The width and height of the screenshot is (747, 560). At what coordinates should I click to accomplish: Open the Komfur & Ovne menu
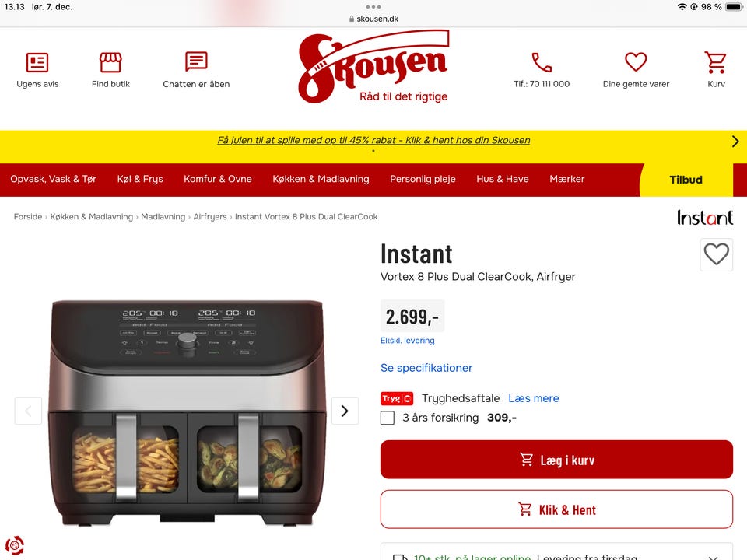coord(218,179)
